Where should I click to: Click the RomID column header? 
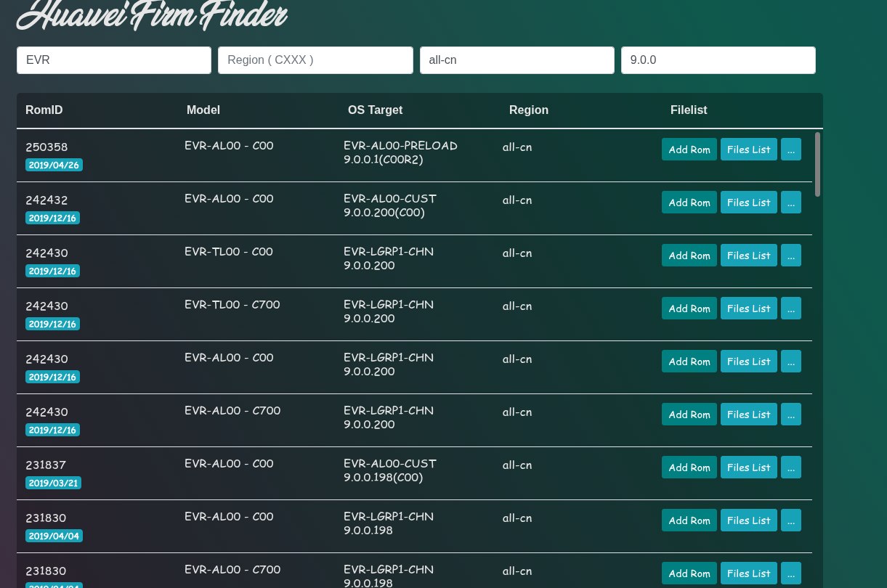click(x=44, y=110)
